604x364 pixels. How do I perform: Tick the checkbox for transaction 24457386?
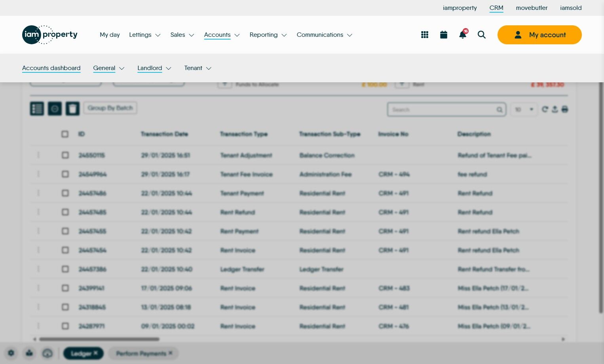[65, 269]
